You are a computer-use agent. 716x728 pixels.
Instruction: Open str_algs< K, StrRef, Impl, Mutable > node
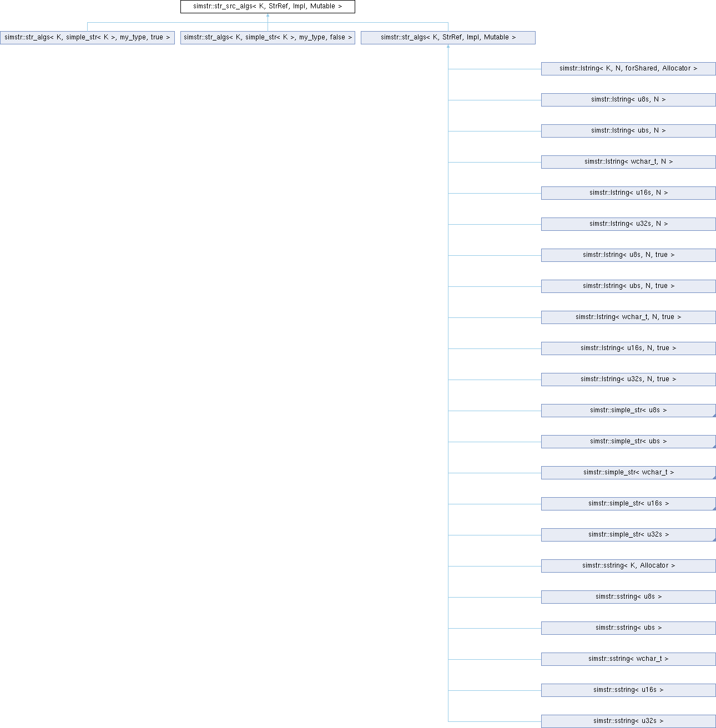[x=448, y=38]
